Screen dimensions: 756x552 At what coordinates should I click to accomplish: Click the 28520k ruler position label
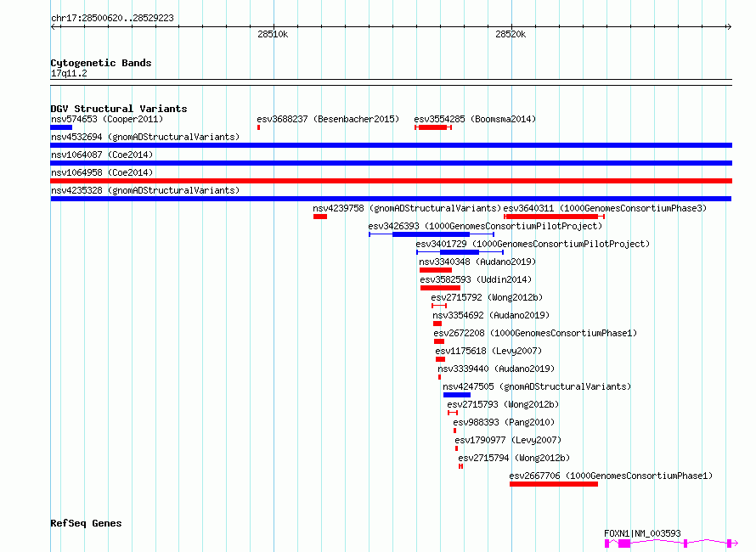[x=511, y=34]
